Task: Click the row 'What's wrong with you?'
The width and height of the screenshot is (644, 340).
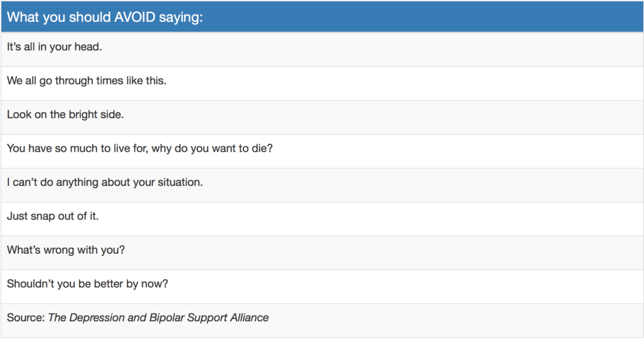Action: tap(66, 250)
